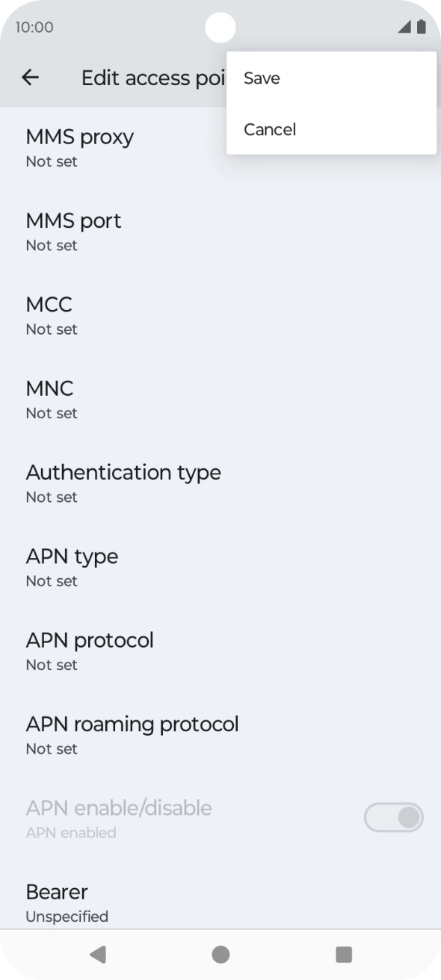
Task: Open the Authentication type setting
Action: pyautogui.click(x=220, y=483)
